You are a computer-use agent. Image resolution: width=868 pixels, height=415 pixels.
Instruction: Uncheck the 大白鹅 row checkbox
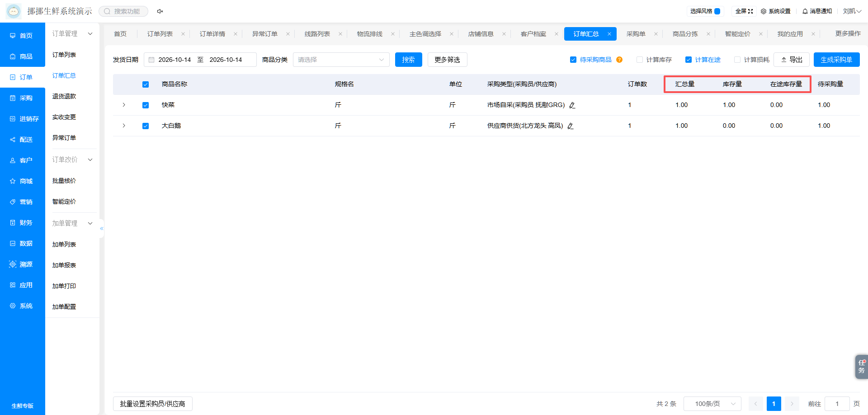(x=146, y=126)
